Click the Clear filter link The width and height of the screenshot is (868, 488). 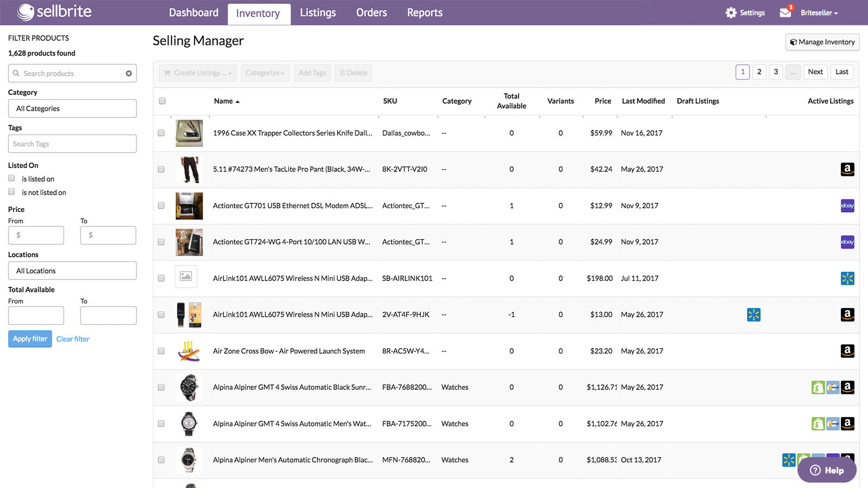point(73,339)
